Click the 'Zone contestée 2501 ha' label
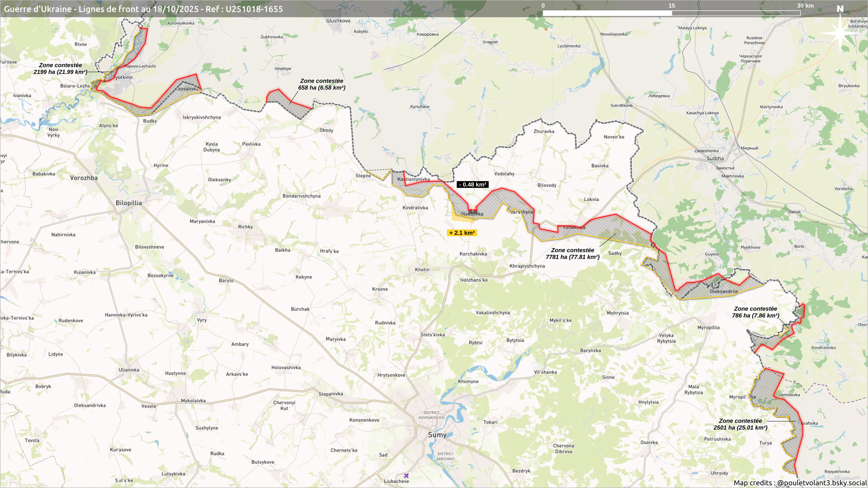The height and width of the screenshot is (488, 868). [740, 424]
